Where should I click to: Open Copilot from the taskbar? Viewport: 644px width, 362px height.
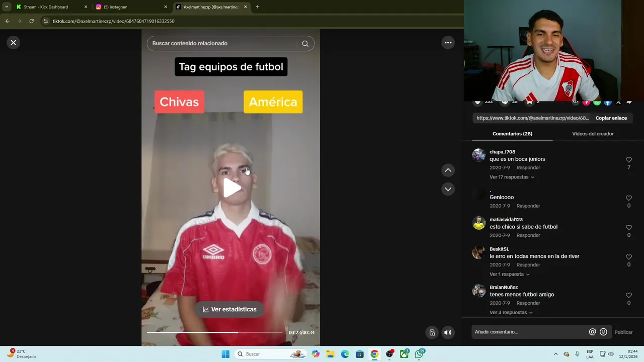click(x=315, y=354)
